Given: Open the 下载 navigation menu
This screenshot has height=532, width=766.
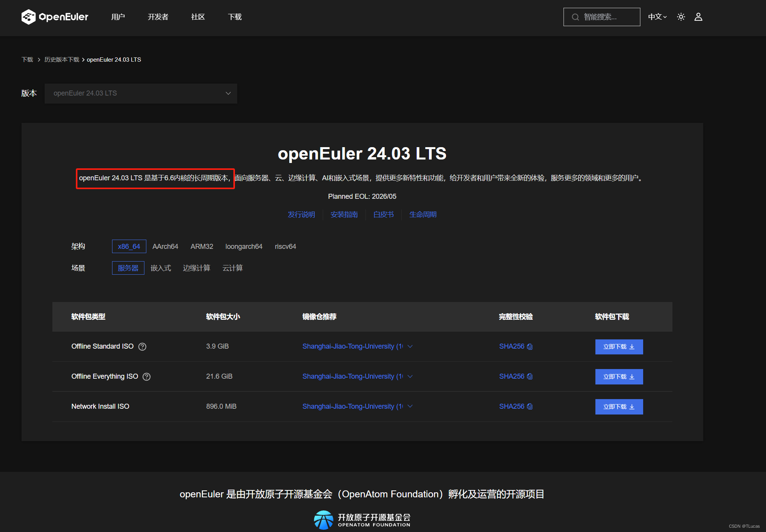Looking at the screenshot, I should tap(235, 17).
